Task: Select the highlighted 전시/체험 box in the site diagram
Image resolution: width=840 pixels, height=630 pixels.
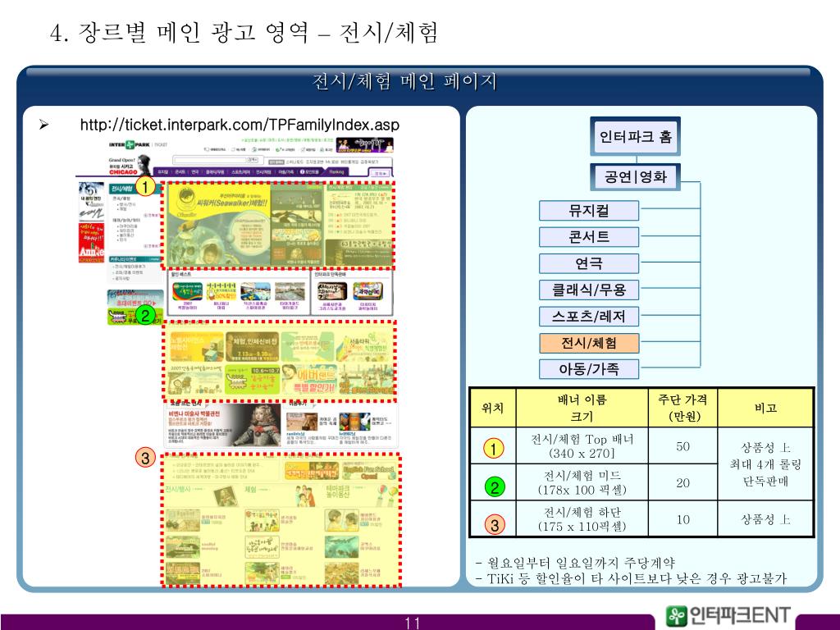Action: 589,343
